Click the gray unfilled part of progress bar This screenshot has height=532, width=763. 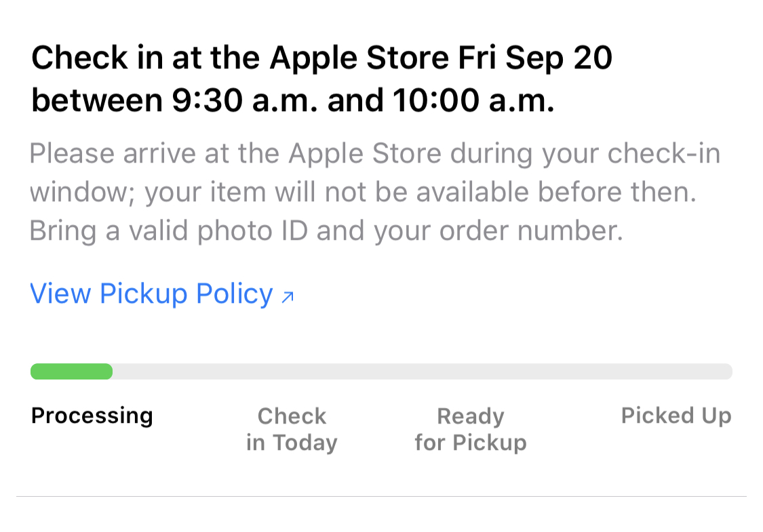click(420, 371)
